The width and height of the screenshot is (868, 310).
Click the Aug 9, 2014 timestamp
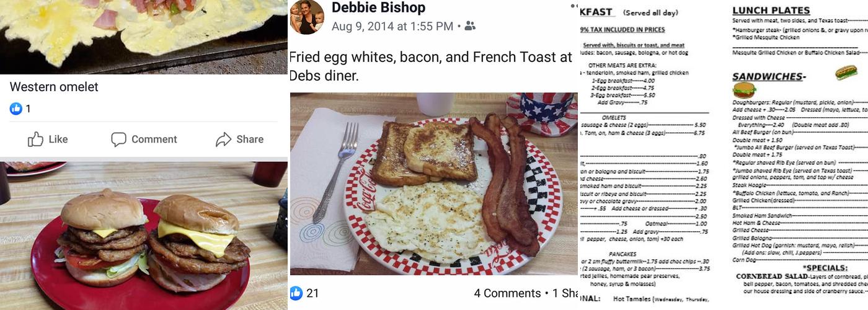point(392,26)
